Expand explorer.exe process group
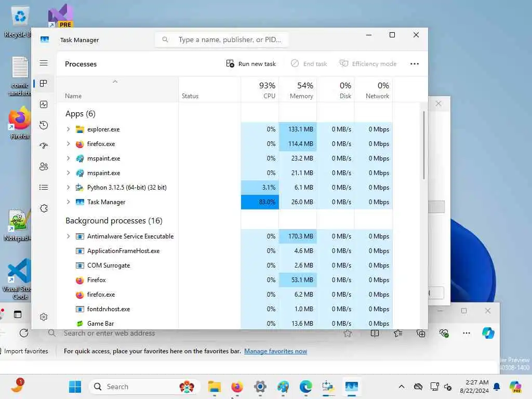532x399 pixels. tap(68, 129)
